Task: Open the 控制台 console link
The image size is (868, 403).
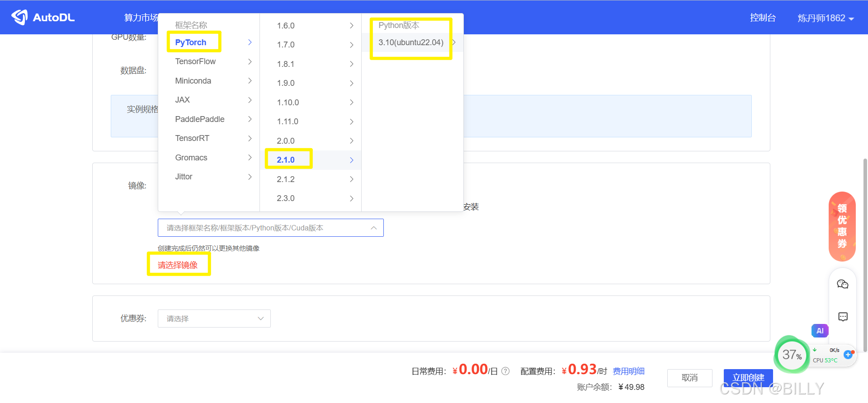Action: [x=763, y=18]
